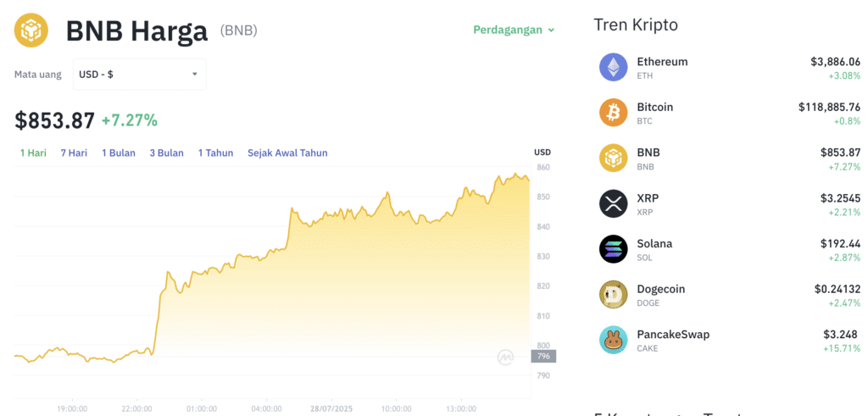Click the PancakeSwap bunny icon
868x416 pixels.
[614, 341]
